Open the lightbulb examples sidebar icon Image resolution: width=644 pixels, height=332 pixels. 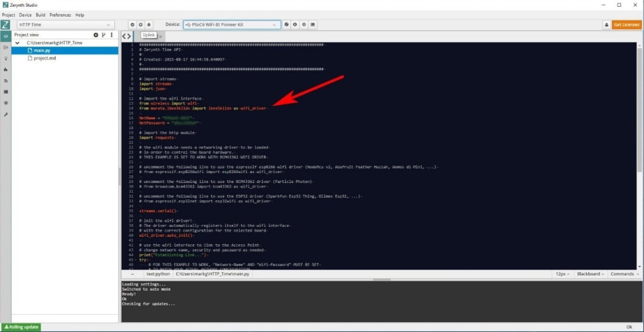[6, 58]
